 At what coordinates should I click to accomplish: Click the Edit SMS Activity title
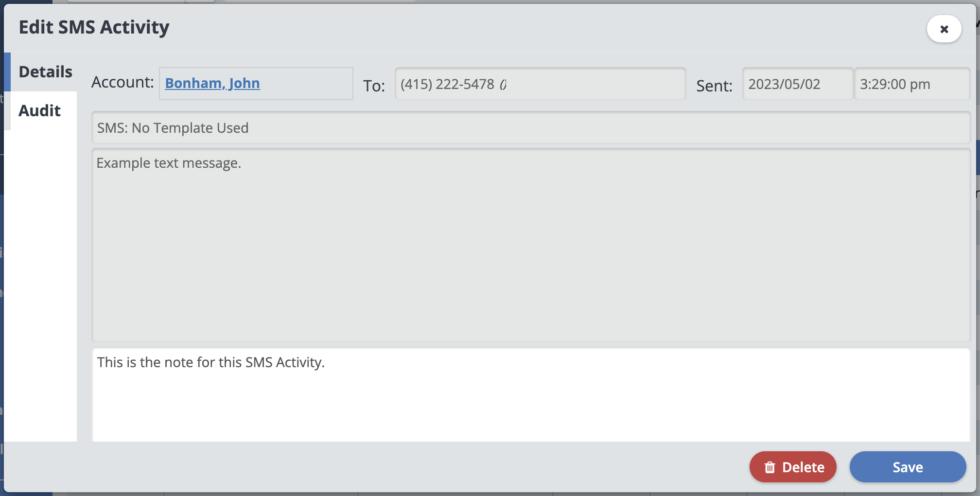point(94,27)
